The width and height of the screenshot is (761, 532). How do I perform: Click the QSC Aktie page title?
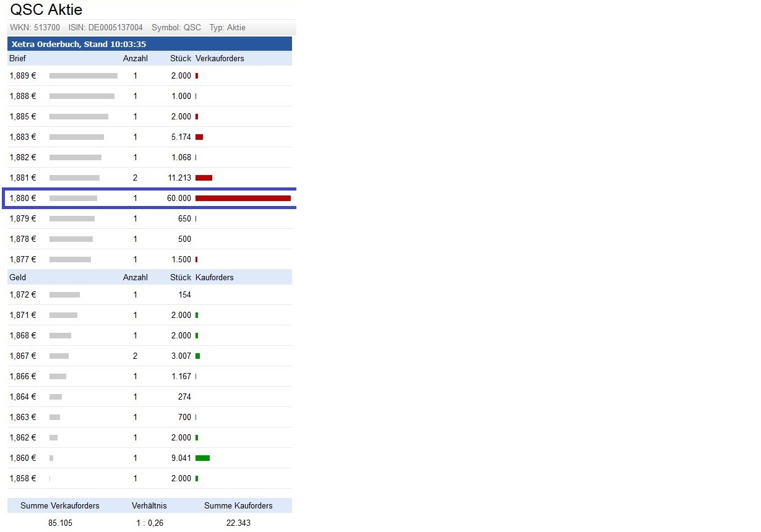[x=46, y=10]
